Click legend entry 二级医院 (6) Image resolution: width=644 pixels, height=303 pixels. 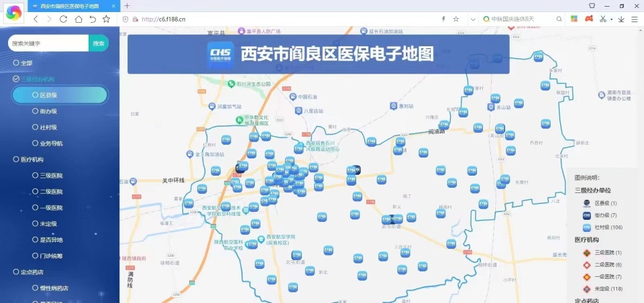602,264
